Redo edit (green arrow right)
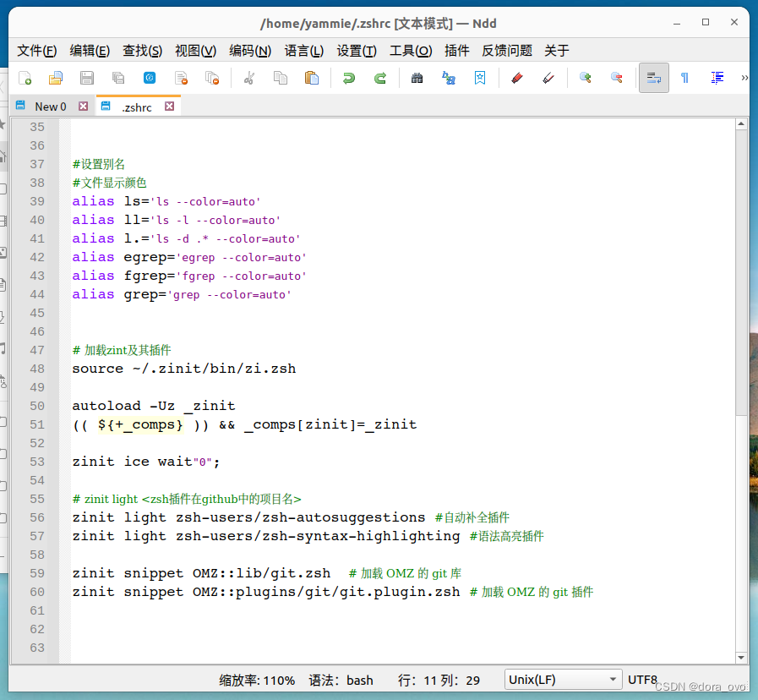 coord(380,78)
